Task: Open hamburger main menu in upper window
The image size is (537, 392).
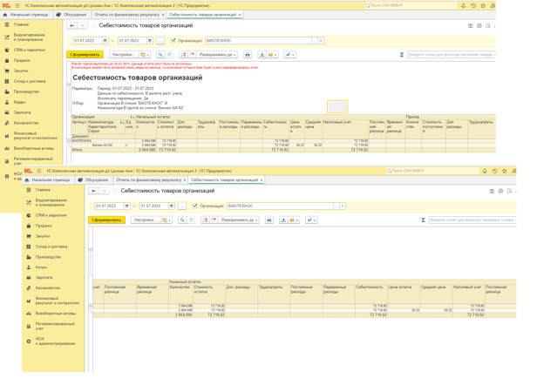Action: [x=17, y=5]
